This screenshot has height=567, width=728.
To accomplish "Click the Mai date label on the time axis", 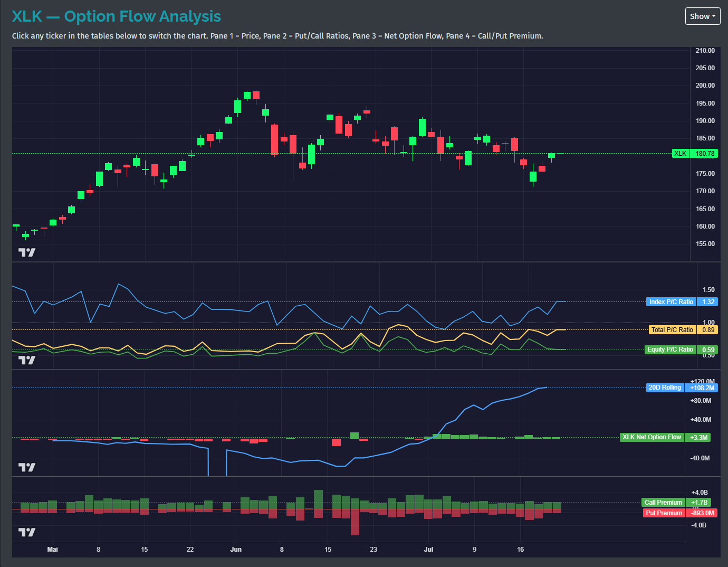I will tap(52, 550).
